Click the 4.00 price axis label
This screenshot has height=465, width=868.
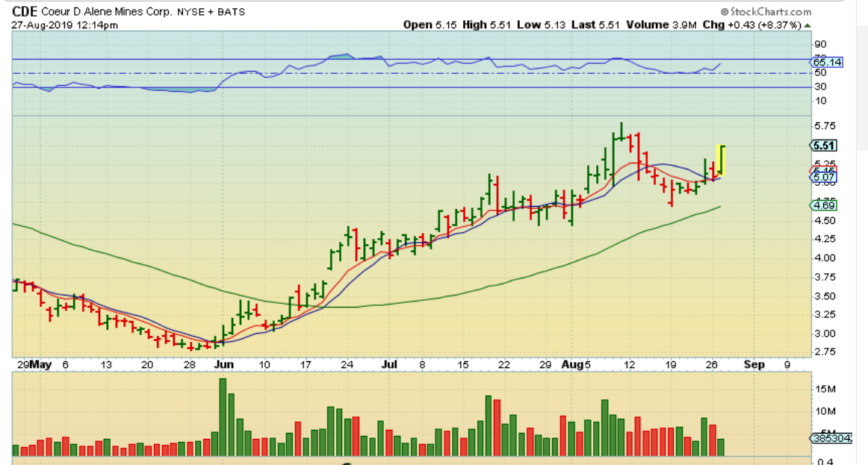(x=825, y=258)
